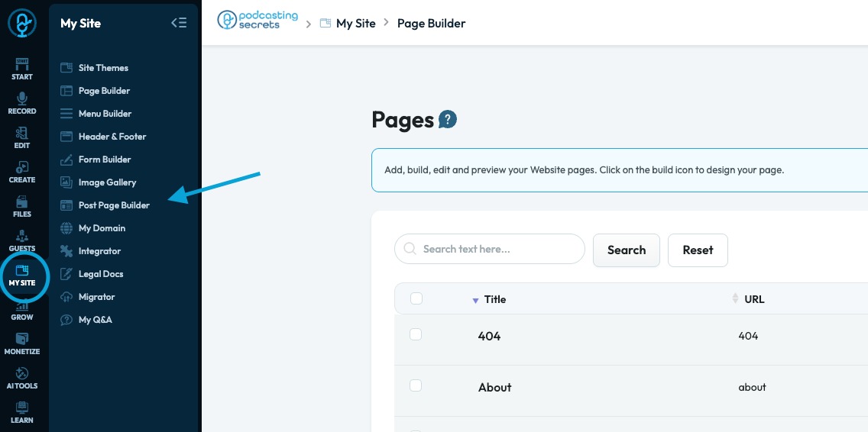Check the select-all checkbox in table header
Screen dimensions: 868x432
click(x=416, y=298)
